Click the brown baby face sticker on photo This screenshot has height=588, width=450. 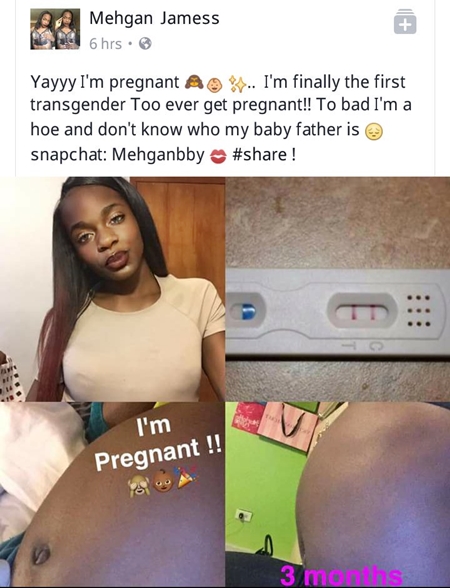click(163, 481)
